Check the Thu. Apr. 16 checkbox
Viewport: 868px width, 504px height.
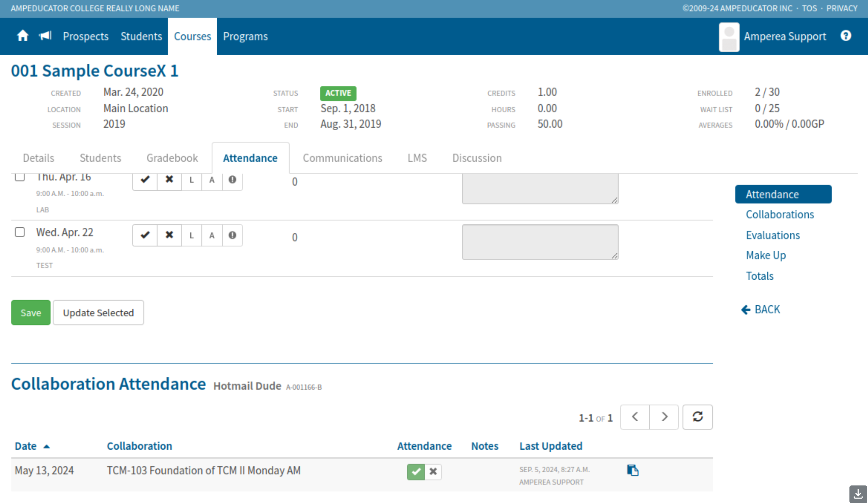tap(20, 177)
